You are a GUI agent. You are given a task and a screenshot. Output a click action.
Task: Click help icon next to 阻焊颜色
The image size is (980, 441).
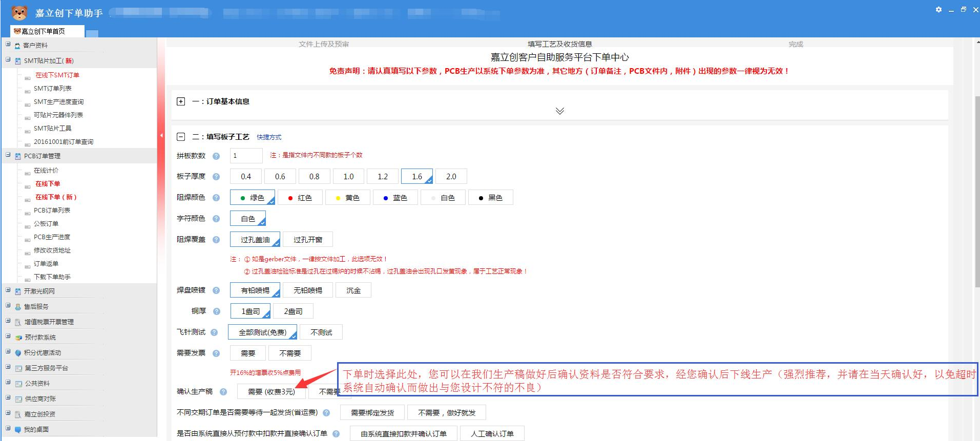[x=216, y=198]
